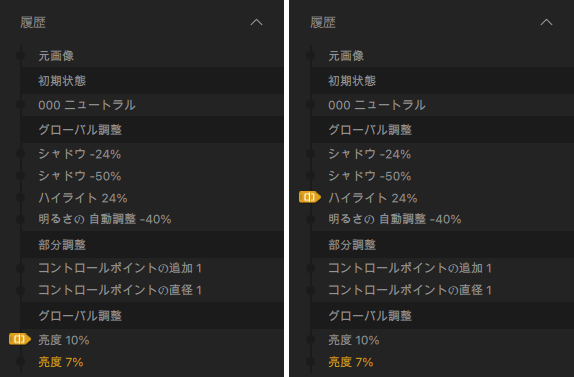Select 明るさの自動調整 -40% in right panel
Viewport: 574px width, 377px height.
tap(395, 219)
